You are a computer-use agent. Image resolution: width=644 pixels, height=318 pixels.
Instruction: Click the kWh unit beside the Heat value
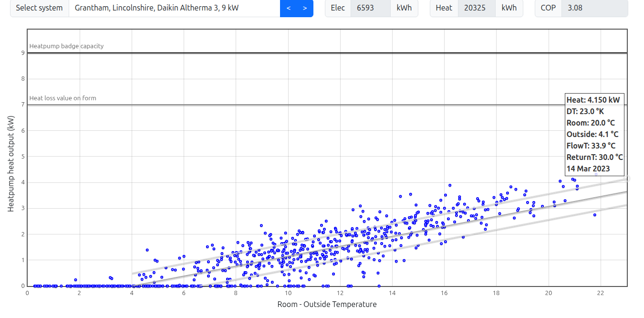pyautogui.click(x=509, y=8)
